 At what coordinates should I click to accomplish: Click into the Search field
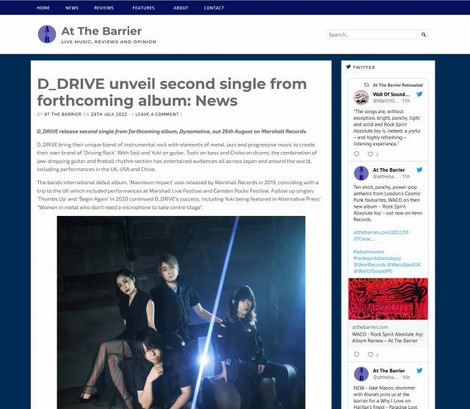[x=373, y=34]
